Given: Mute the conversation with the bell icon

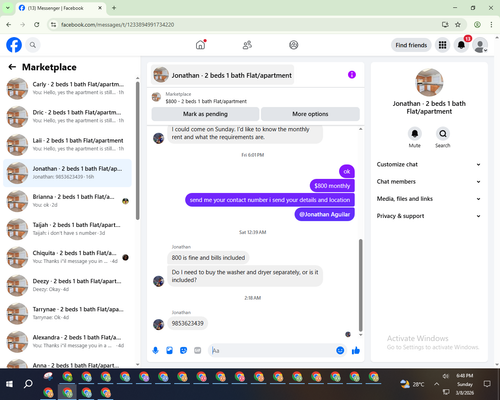Looking at the screenshot, I should click(415, 134).
